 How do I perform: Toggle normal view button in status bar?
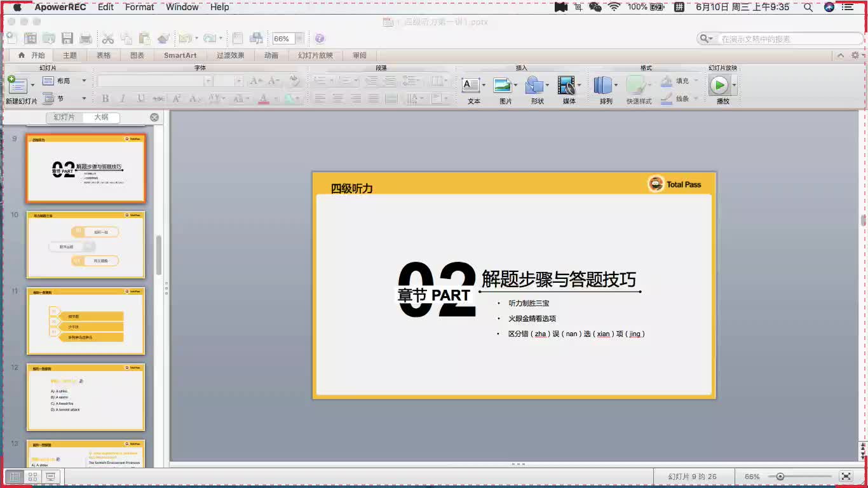pyautogui.click(x=15, y=476)
